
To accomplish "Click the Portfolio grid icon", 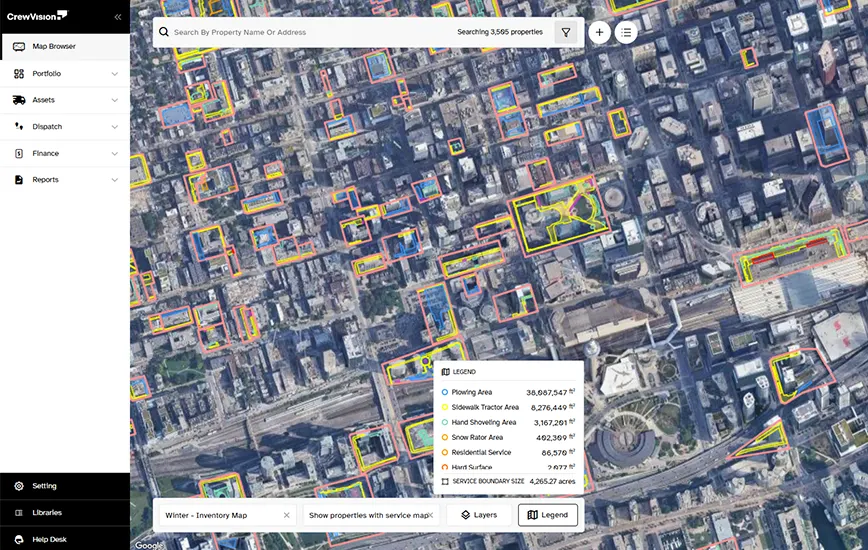I will (19, 74).
